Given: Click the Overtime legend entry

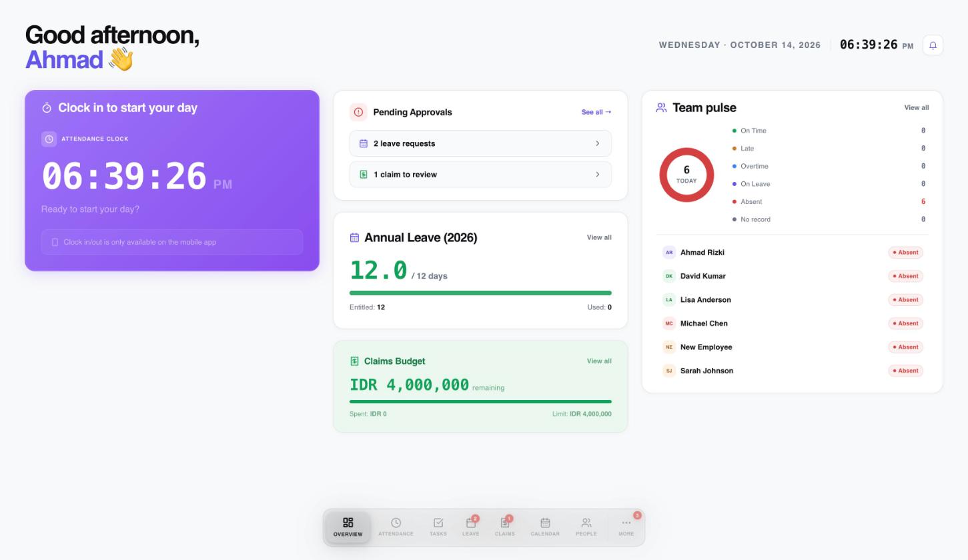Looking at the screenshot, I should coord(829,166).
